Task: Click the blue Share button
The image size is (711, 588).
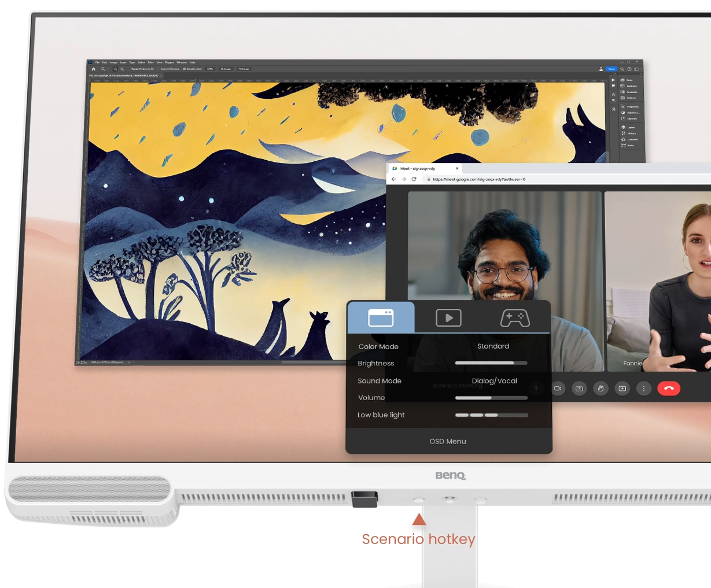Action: tap(611, 69)
